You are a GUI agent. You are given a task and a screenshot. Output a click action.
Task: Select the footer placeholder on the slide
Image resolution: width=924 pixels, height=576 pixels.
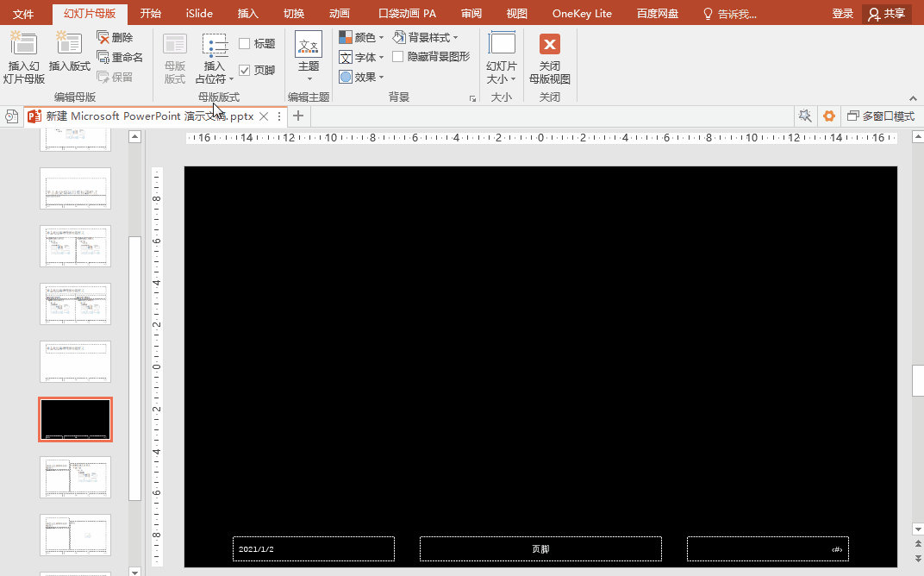click(x=540, y=549)
